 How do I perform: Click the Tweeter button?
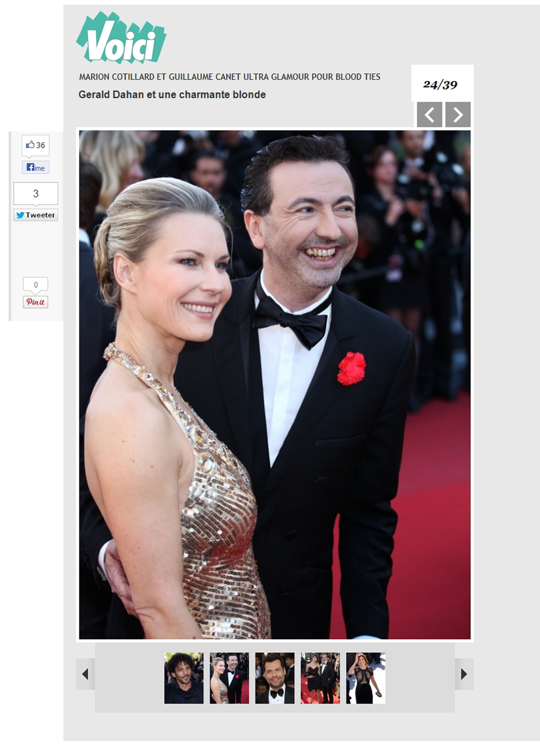click(36, 215)
